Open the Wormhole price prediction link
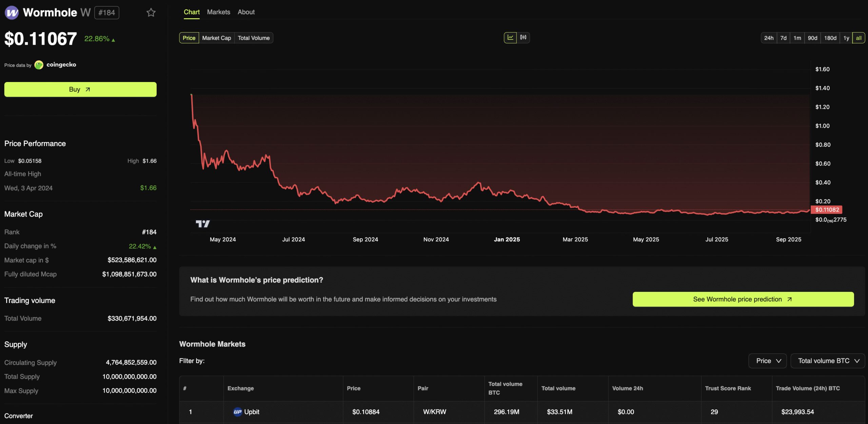Screen dimensions: 868x424 pyautogui.click(x=743, y=299)
